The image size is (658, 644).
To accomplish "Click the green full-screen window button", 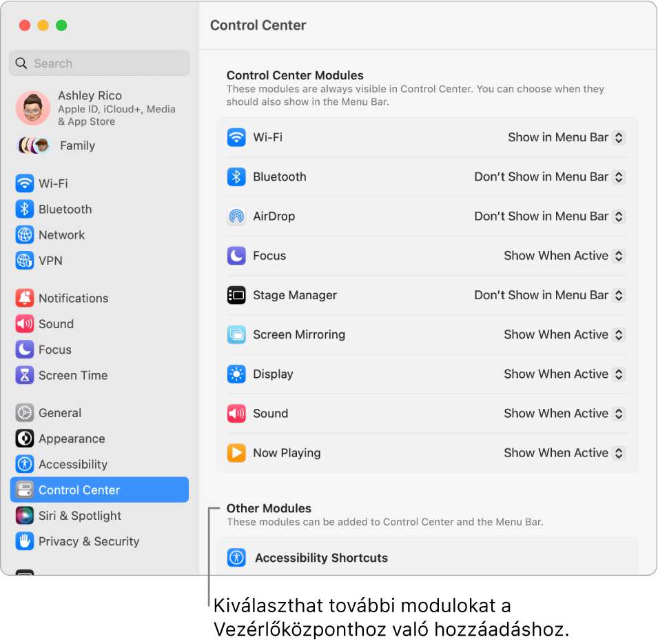I will (x=61, y=26).
